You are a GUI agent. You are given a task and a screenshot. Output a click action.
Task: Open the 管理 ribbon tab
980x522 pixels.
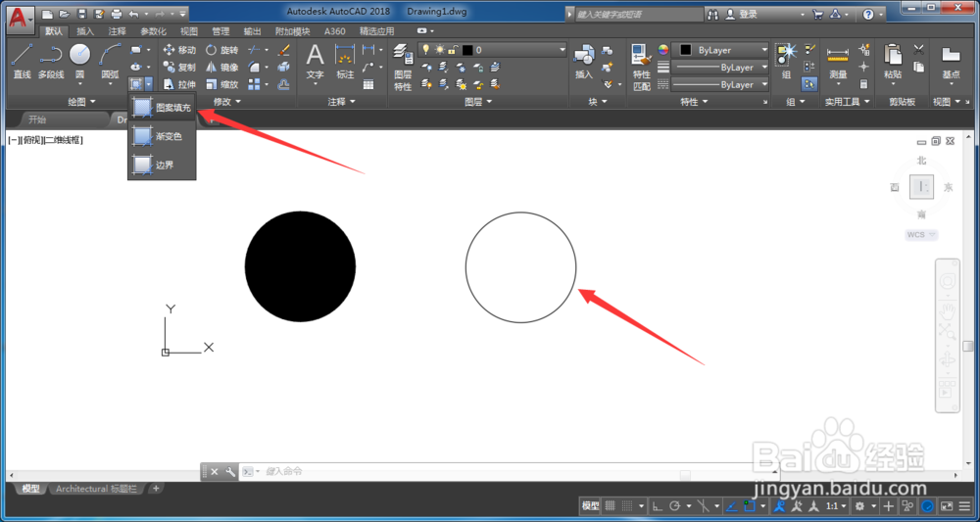(220, 31)
